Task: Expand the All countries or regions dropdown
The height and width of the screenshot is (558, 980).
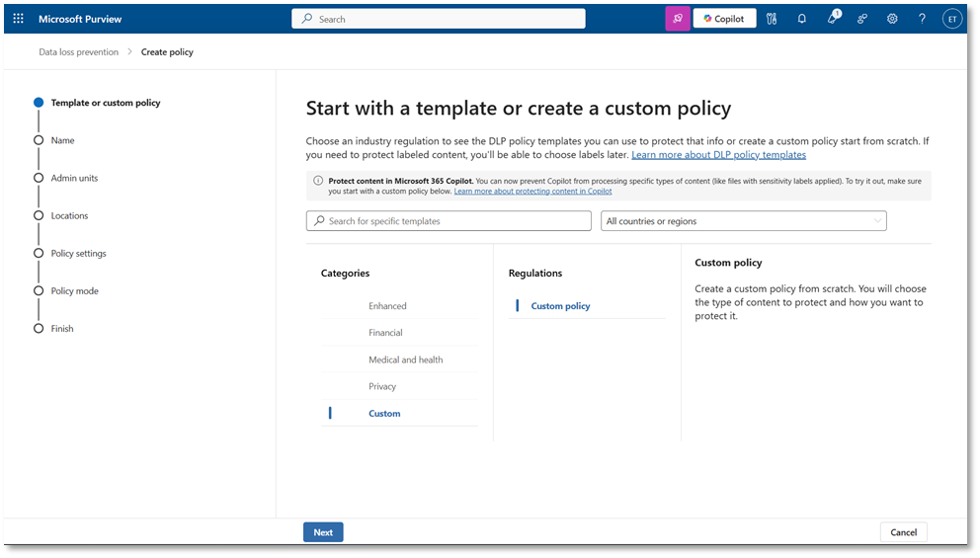Action: point(743,221)
